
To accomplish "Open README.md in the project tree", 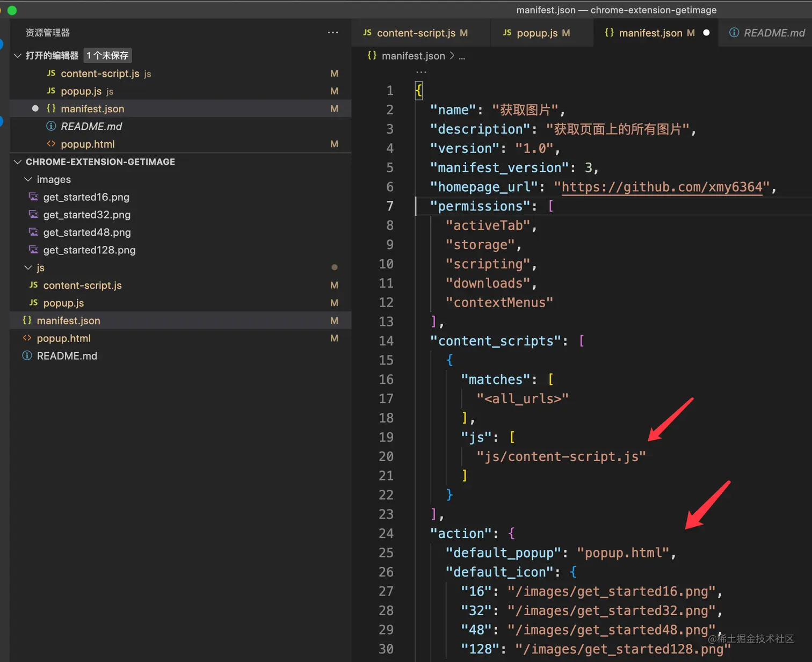I will click(180, 356).
